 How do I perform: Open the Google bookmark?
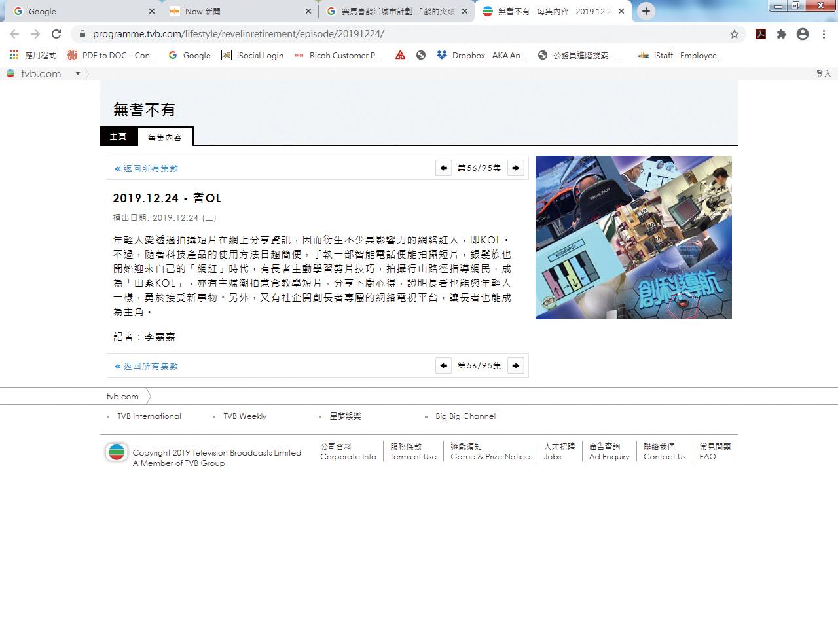pos(190,56)
